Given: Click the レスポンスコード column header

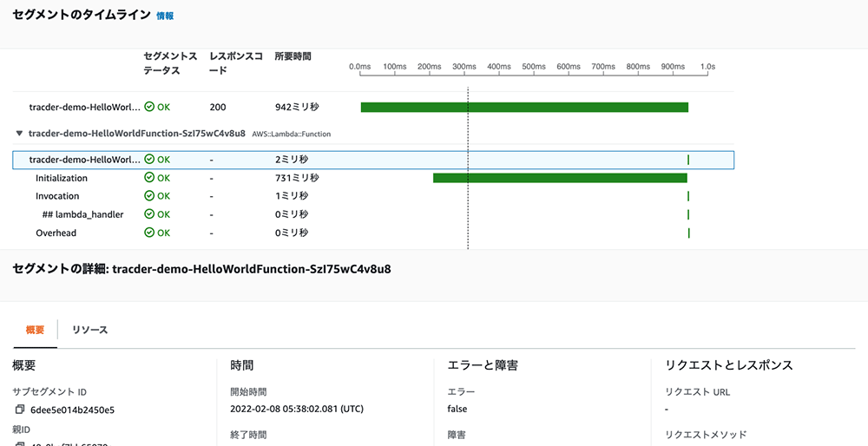Looking at the screenshot, I should [x=236, y=63].
